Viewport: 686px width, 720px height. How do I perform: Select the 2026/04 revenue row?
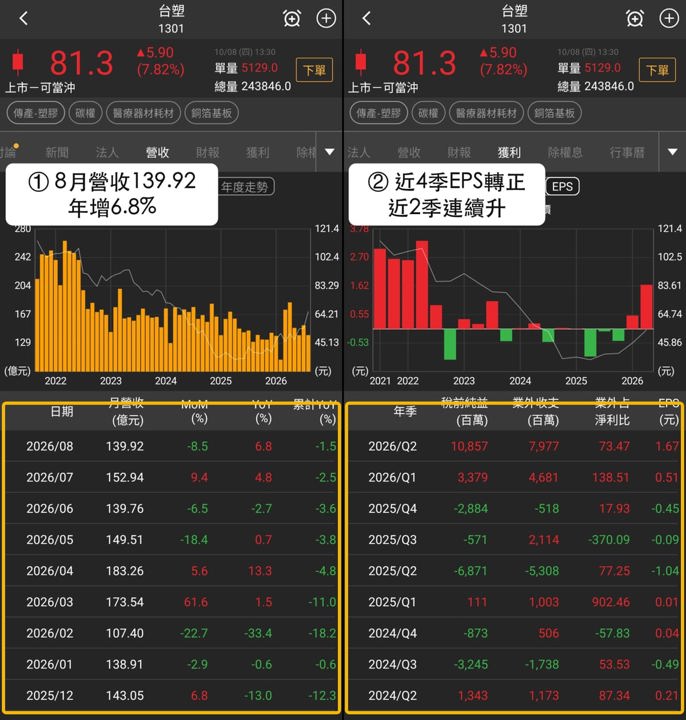pyautogui.click(x=172, y=571)
